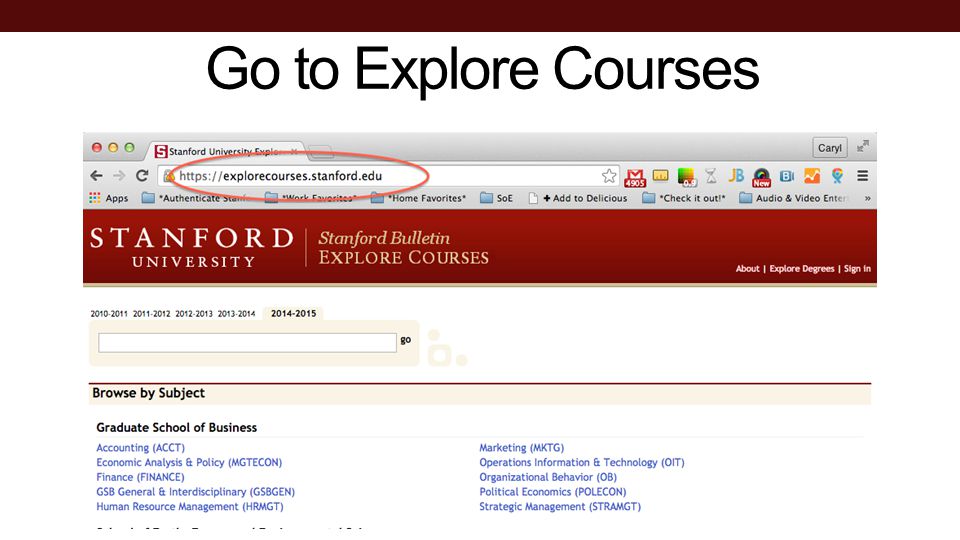Close the Stanford University Explore tab
The image size is (960, 540).
pyautogui.click(x=294, y=151)
